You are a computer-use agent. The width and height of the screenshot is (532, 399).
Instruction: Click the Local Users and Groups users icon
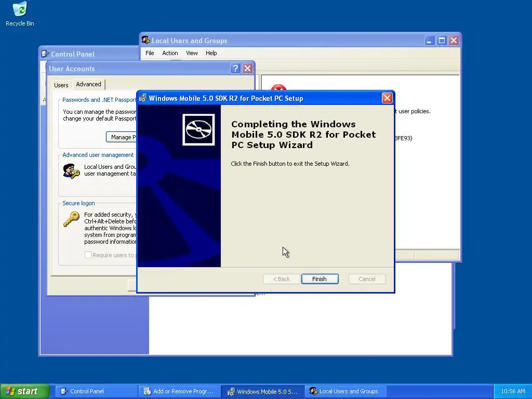[x=71, y=170]
